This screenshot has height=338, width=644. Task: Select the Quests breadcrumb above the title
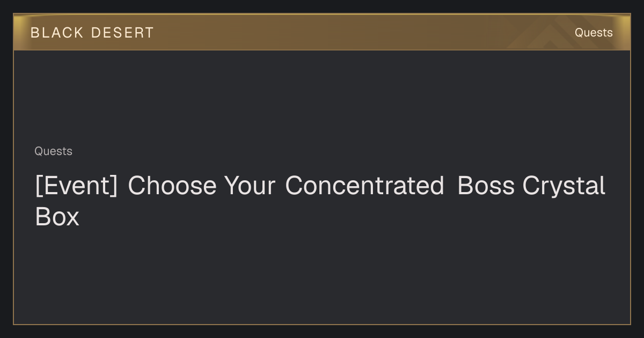click(x=53, y=151)
